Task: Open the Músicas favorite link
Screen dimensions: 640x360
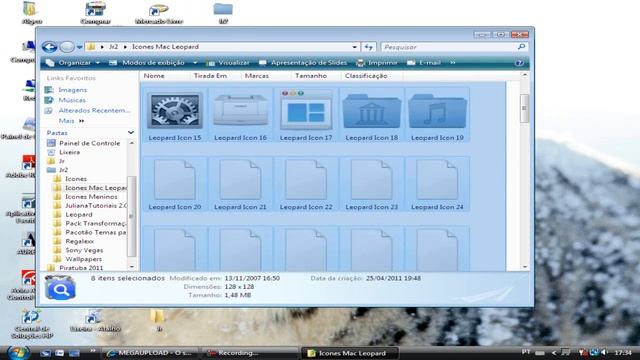Action: pos(72,100)
